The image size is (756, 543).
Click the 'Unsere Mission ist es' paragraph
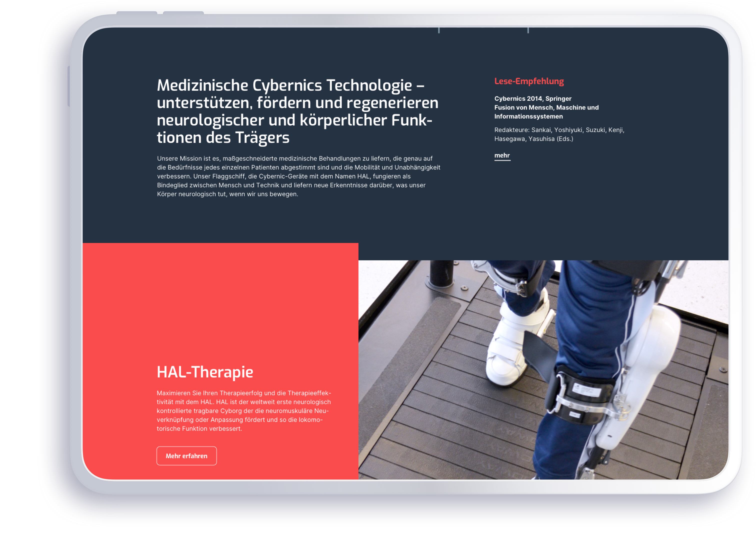click(299, 176)
